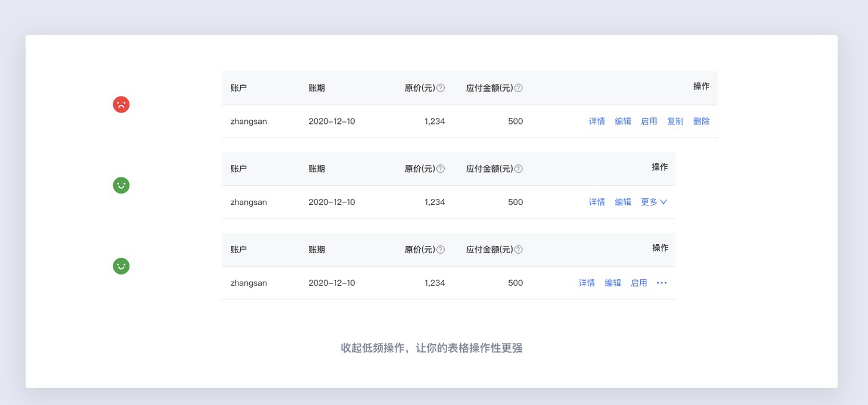Click the 账期 column header in top table
The image size is (868, 405).
317,88
